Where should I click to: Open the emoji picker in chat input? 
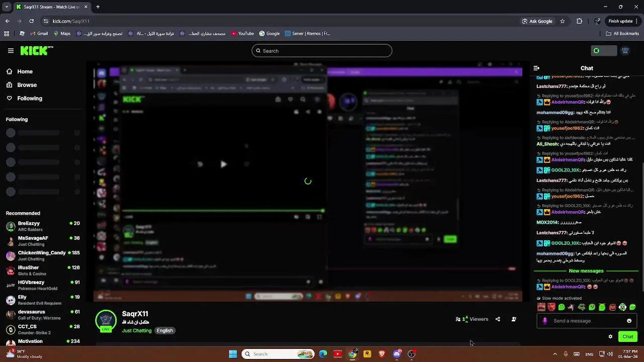(x=629, y=321)
